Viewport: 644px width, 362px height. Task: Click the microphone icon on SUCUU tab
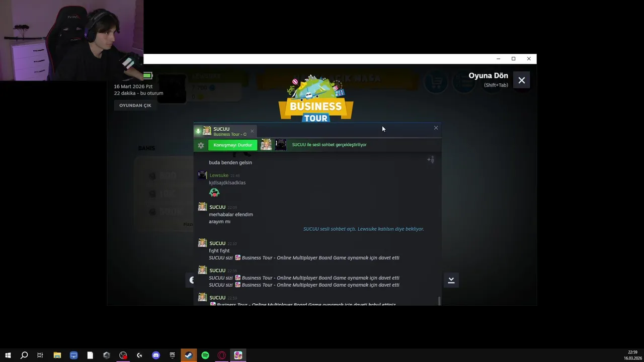[198, 131]
